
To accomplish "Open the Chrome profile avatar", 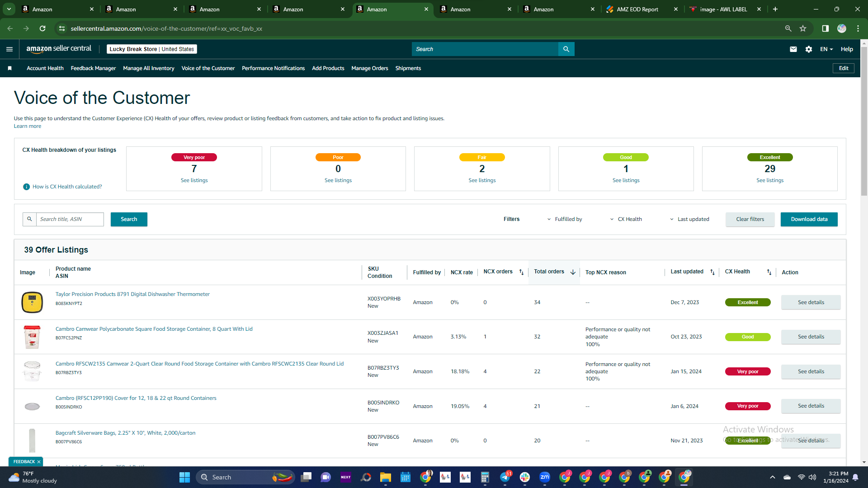I will tap(842, 28).
